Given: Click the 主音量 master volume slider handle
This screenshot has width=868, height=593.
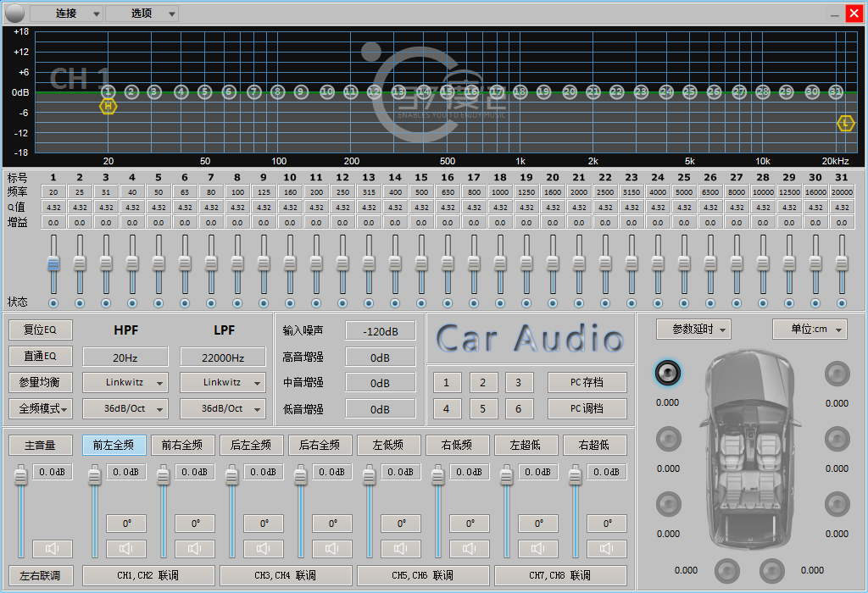Looking at the screenshot, I should [21, 475].
